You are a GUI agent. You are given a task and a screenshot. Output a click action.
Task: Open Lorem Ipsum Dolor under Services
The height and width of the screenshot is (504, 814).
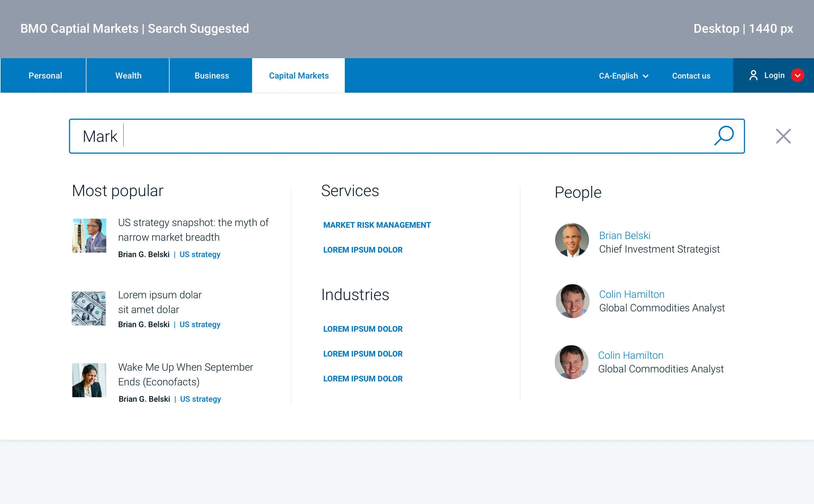pos(363,250)
